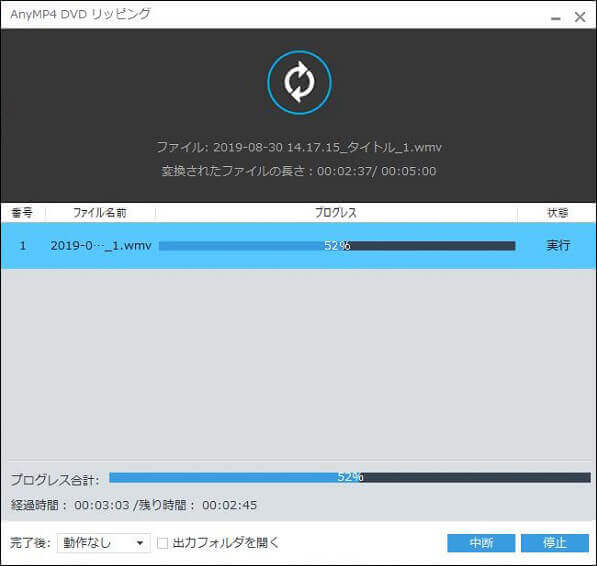
Task: Click the ファイル名前 column header
Action: coord(100,213)
